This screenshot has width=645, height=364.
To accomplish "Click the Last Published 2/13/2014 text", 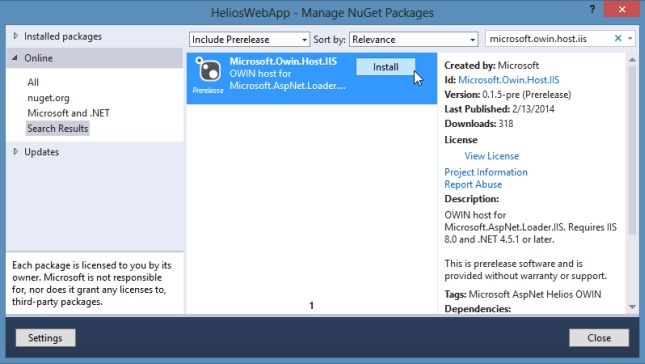I will click(499, 109).
